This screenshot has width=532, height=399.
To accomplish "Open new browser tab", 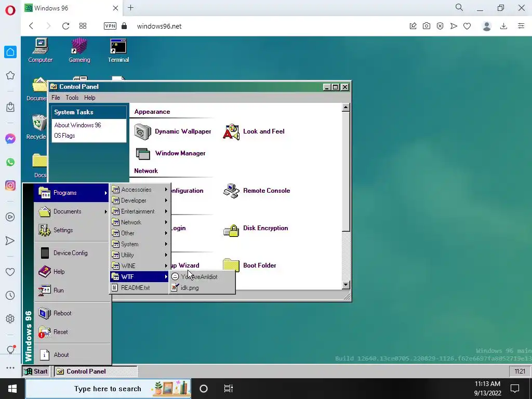I will point(130,8).
